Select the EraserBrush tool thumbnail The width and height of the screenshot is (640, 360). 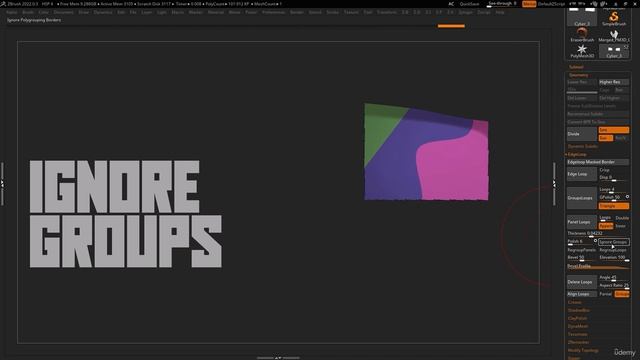coord(582,35)
